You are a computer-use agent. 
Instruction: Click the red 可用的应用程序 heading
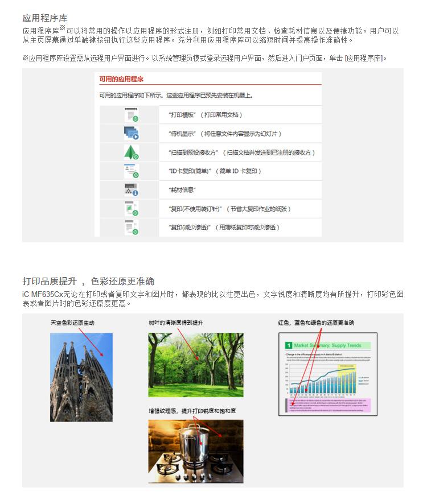coord(121,79)
